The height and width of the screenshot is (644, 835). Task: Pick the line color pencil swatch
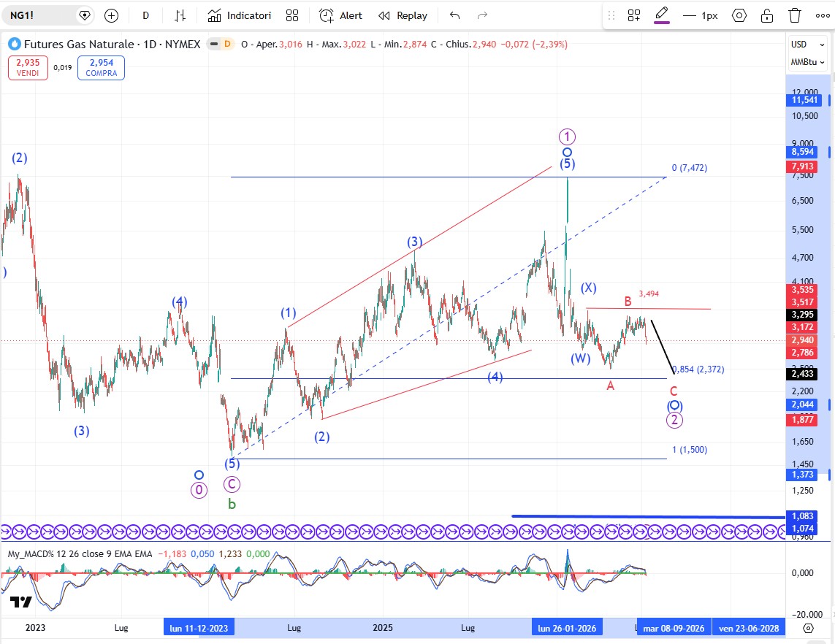[x=662, y=15]
